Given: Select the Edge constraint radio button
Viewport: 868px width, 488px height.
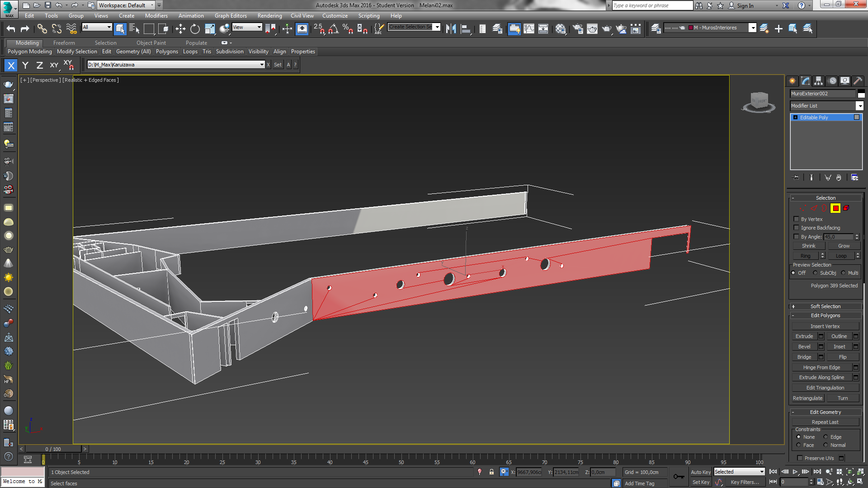Looking at the screenshot, I should click(826, 437).
